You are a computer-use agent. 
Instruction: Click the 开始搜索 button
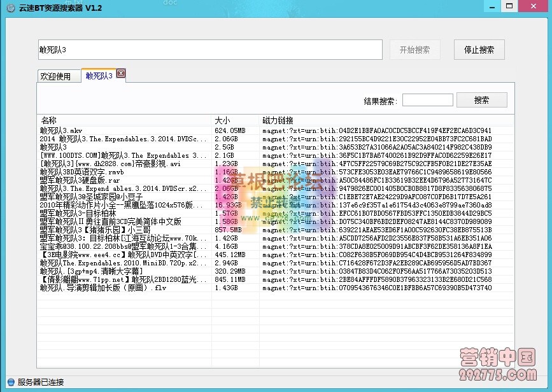coord(414,49)
